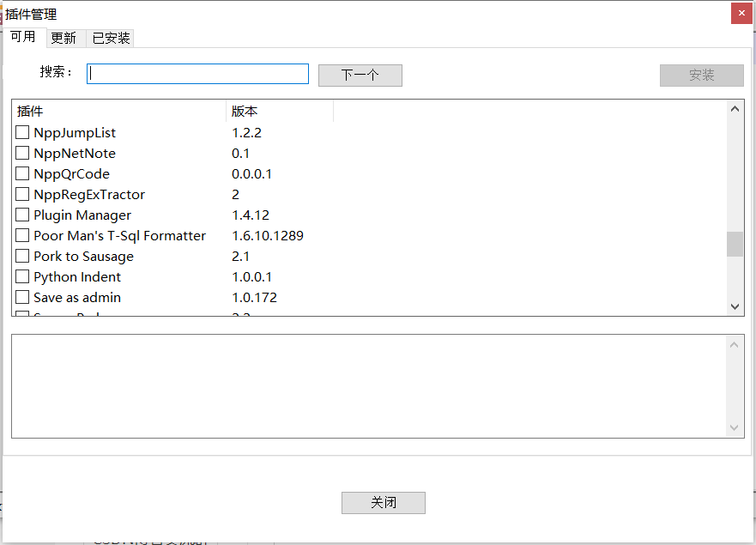The width and height of the screenshot is (756, 545).
Task: Enable the Python Indent checkbox
Action: [22, 276]
